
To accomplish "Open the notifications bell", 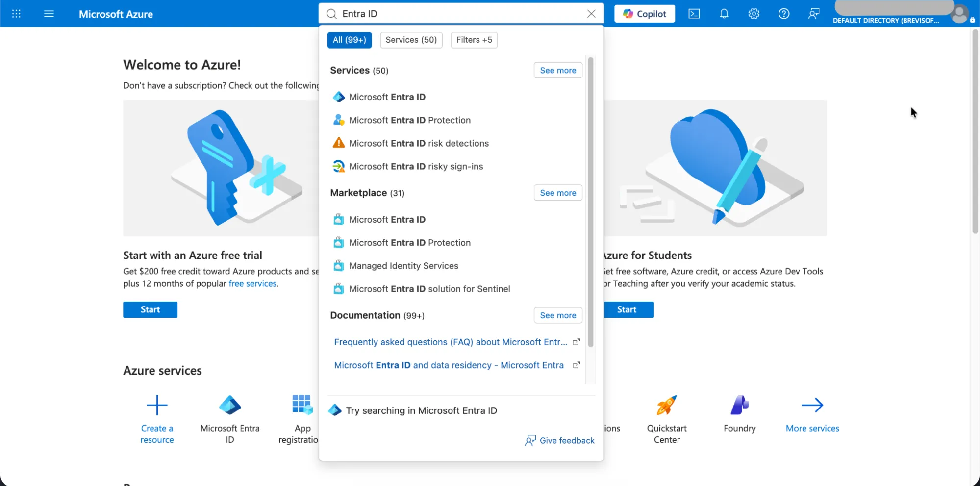I will click(x=724, y=14).
